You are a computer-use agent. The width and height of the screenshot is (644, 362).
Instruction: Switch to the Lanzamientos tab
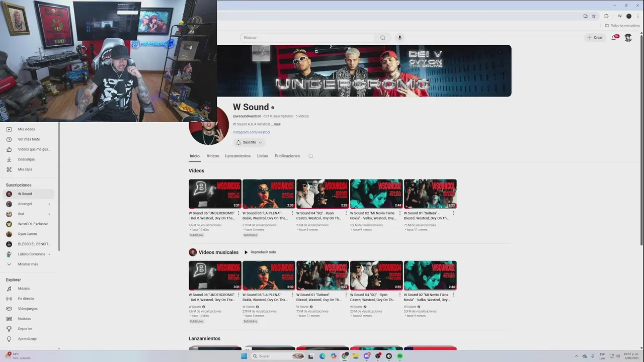click(237, 156)
